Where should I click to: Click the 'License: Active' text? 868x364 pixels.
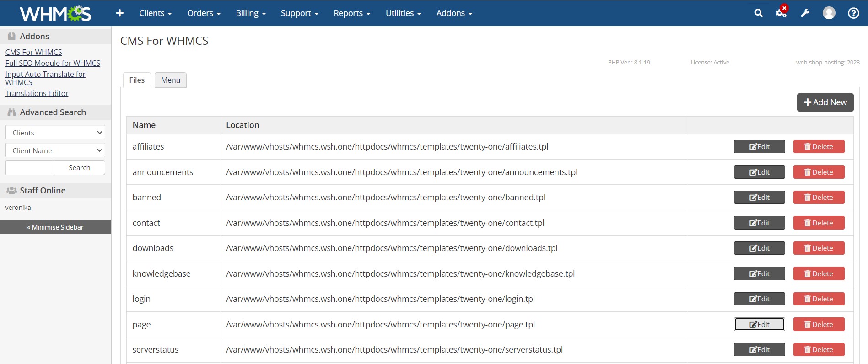tap(710, 63)
